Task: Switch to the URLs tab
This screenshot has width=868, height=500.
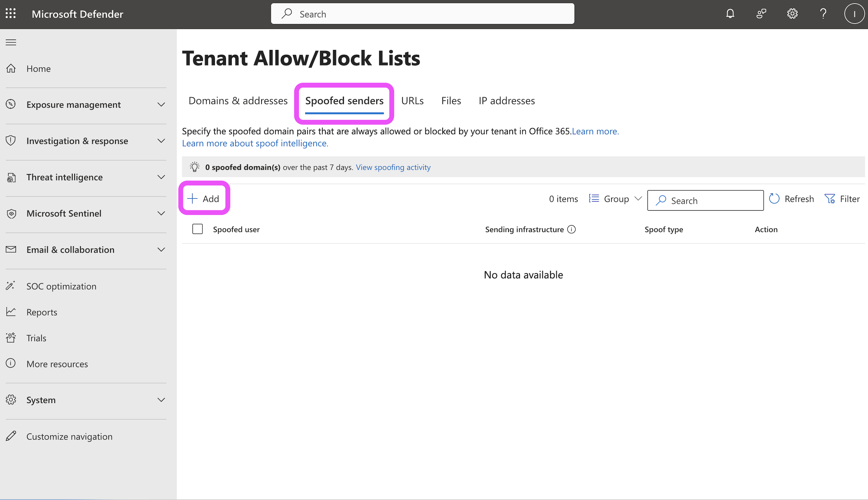Action: pyautogui.click(x=412, y=101)
